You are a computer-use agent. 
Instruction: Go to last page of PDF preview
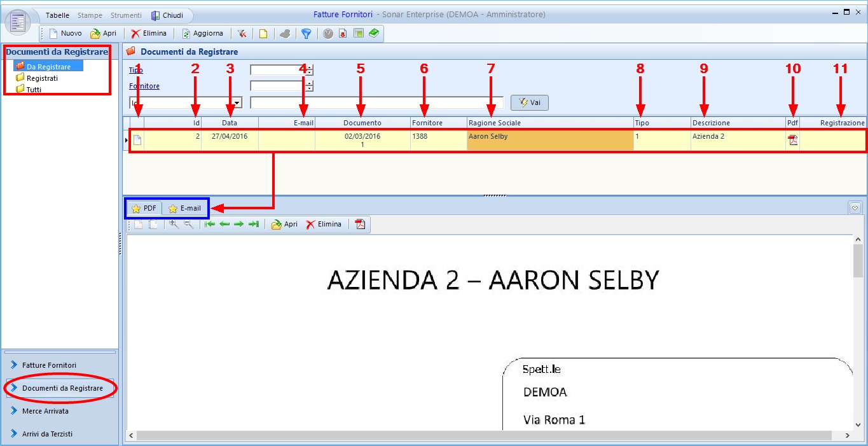[253, 225]
